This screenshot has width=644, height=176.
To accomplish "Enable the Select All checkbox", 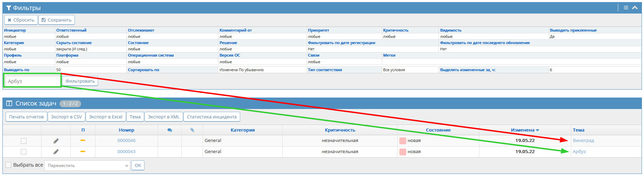I will click(9, 165).
